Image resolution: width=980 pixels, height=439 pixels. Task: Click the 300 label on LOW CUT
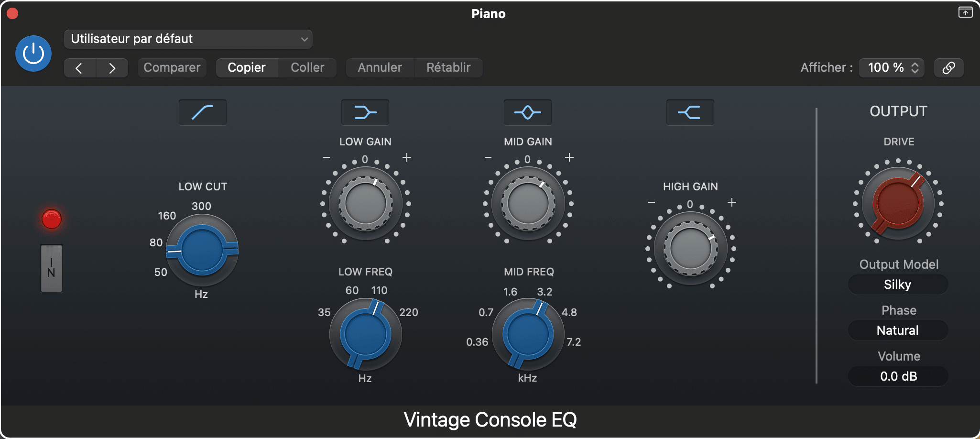tap(201, 206)
